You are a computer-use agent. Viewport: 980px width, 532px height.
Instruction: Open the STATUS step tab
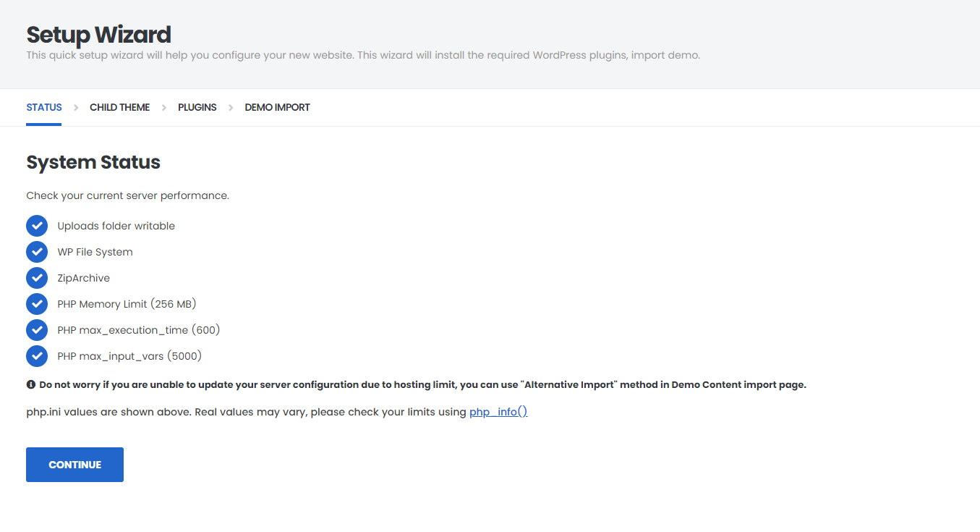[x=44, y=107]
